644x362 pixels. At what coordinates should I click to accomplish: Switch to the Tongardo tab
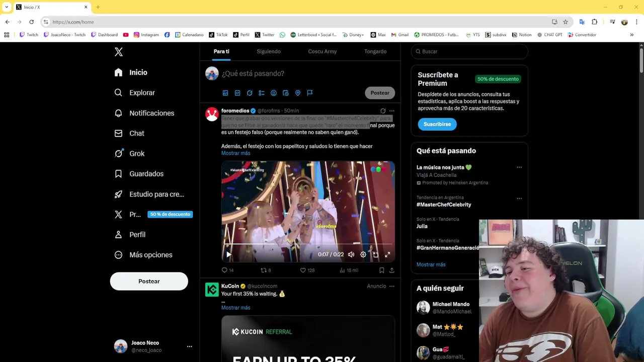point(375,51)
